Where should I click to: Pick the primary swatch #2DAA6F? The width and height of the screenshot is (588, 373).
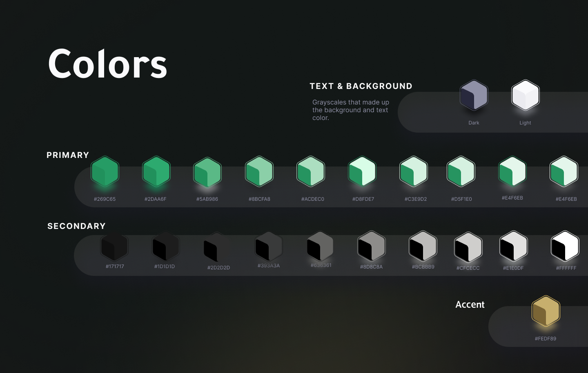pyautogui.click(x=156, y=171)
